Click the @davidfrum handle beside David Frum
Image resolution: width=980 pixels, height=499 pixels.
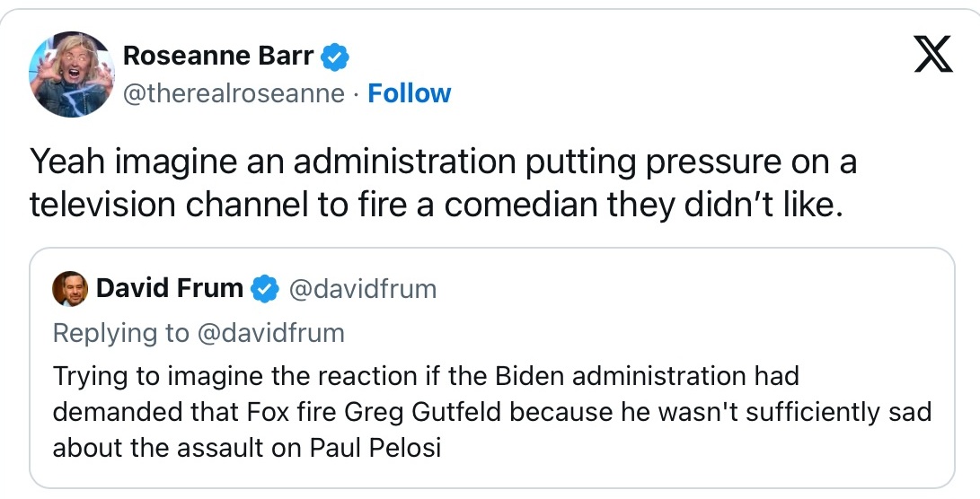(x=361, y=288)
